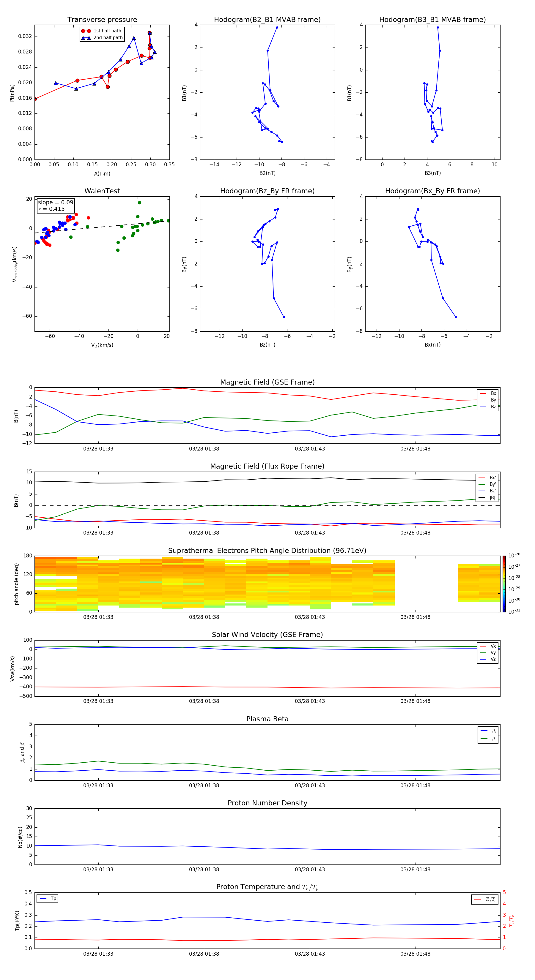Click the 'Hodogram(Bz_By FR frame)' title
Viewport: 535px width, 980px height.
point(267,191)
